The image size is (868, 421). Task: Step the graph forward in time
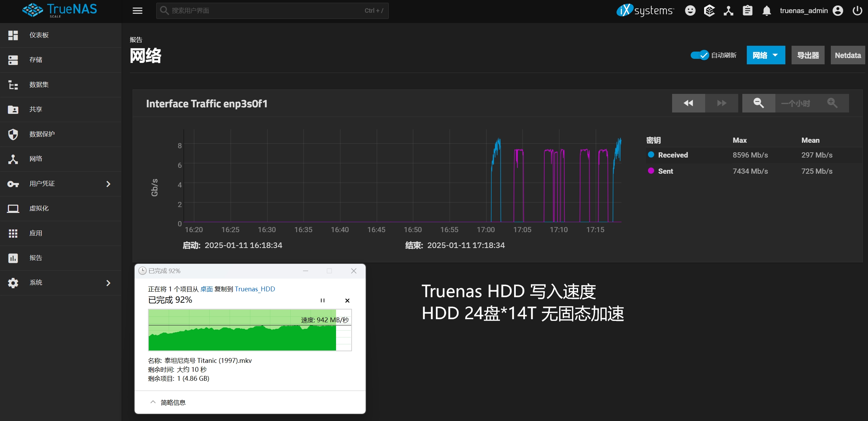pyautogui.click(x=722, y=103)
